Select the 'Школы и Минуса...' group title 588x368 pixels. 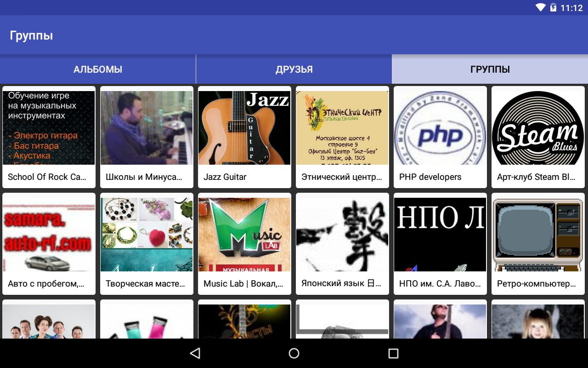click(144, 177)
